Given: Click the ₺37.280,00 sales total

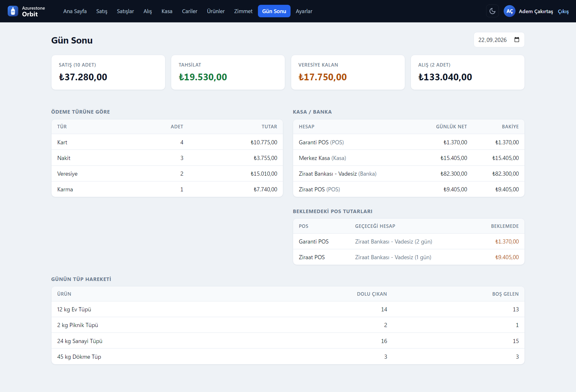Looking at the screenshot, I should point(83,77).
